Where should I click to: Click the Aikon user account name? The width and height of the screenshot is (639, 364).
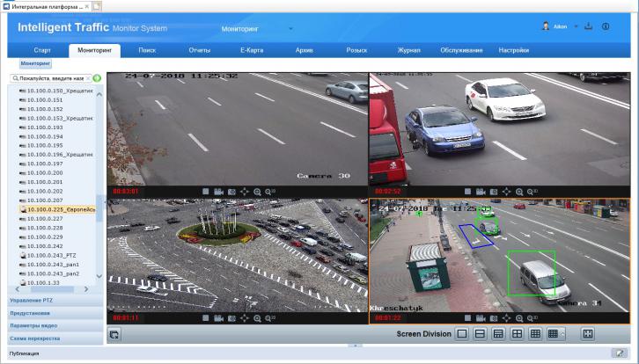(x=561, y=26)
